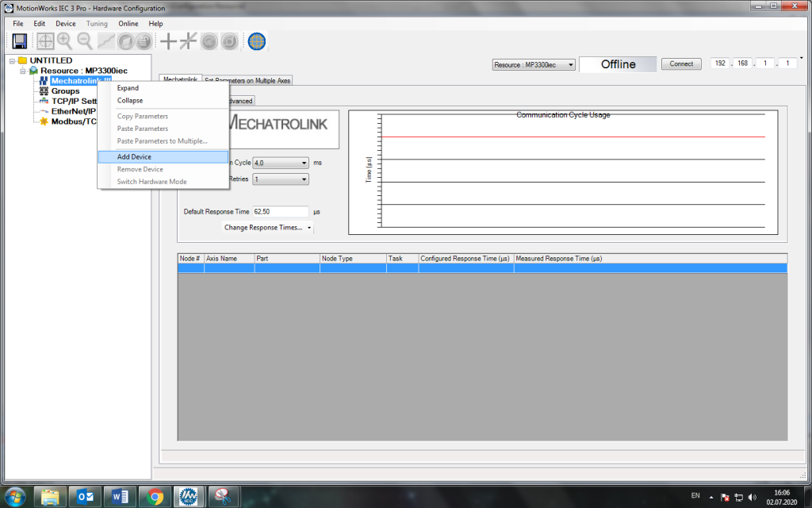Open the Edit menu

[x=40, y=23]
